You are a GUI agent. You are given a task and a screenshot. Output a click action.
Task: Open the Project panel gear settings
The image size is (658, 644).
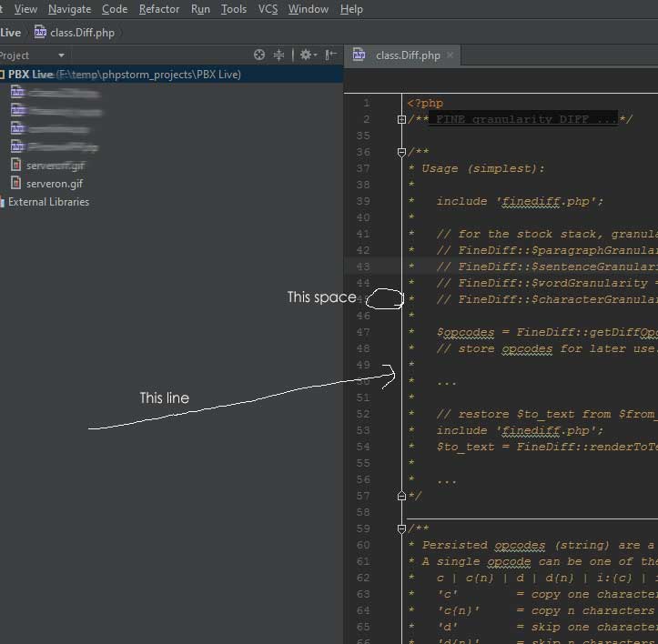tap(305, 55)
